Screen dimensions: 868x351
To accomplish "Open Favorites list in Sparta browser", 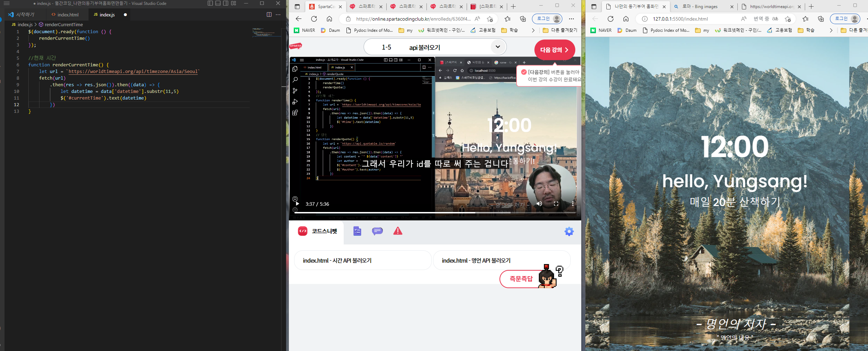I will coord(508,19).
